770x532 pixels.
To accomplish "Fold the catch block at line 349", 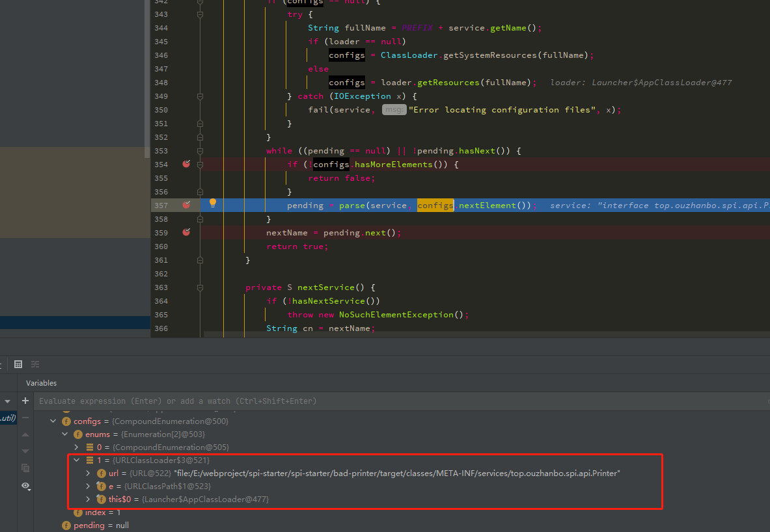I will [200, 97].
